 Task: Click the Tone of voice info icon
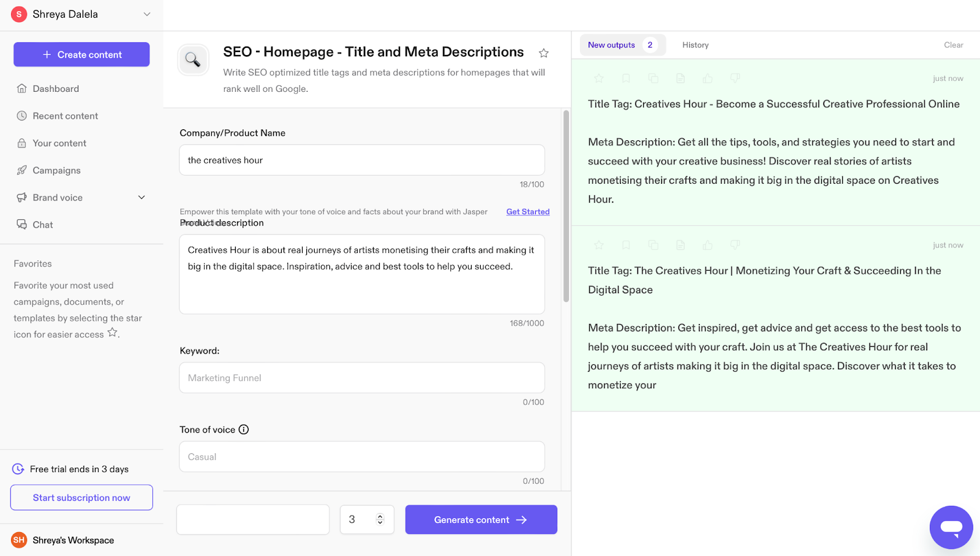point(244,430)
